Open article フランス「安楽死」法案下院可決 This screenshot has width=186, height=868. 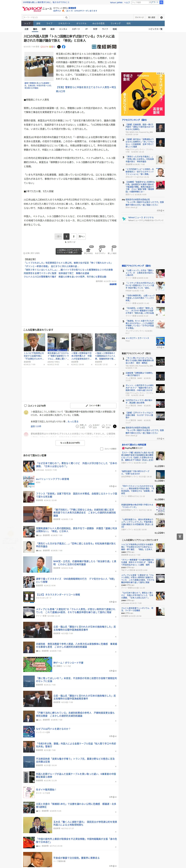click(76, 495)
